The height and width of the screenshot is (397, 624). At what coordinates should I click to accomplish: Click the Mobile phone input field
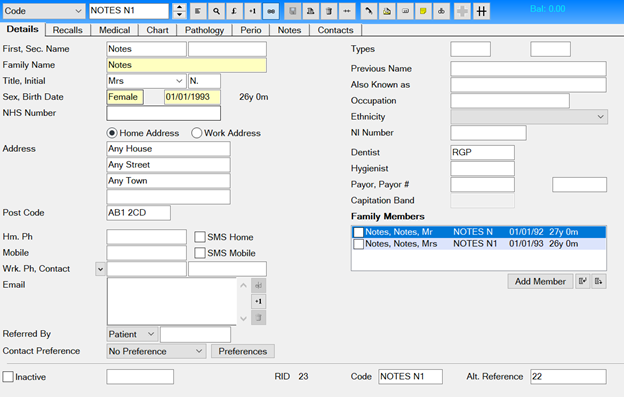point(146,253)
